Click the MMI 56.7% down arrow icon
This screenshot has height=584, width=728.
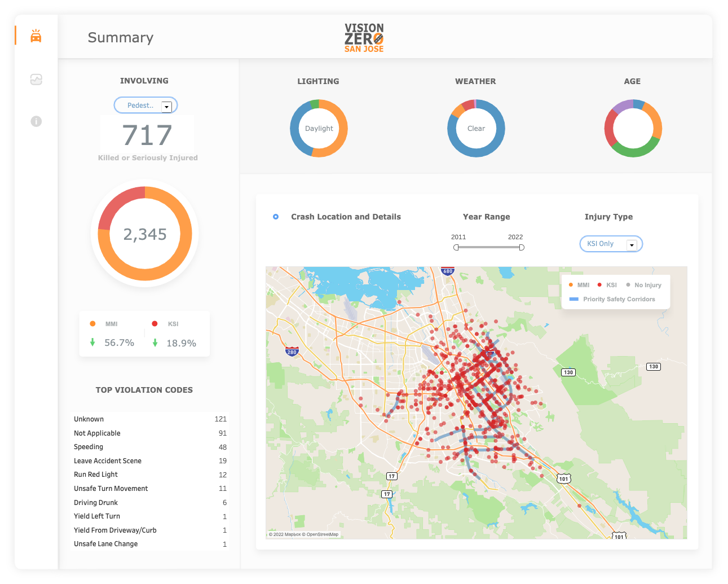92,343
